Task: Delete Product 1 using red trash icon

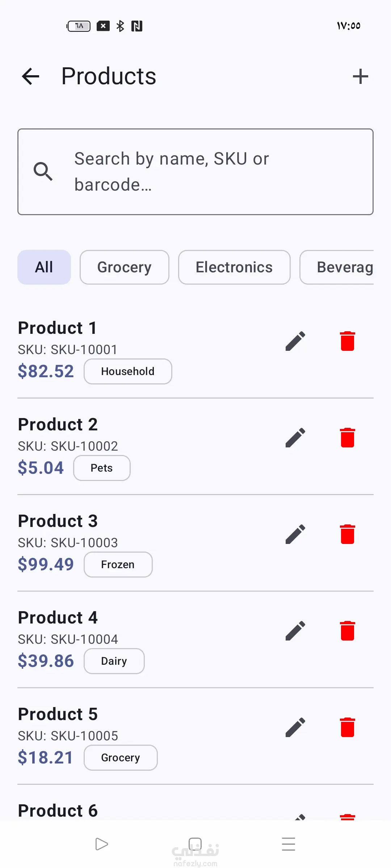Action: (348, 341)
